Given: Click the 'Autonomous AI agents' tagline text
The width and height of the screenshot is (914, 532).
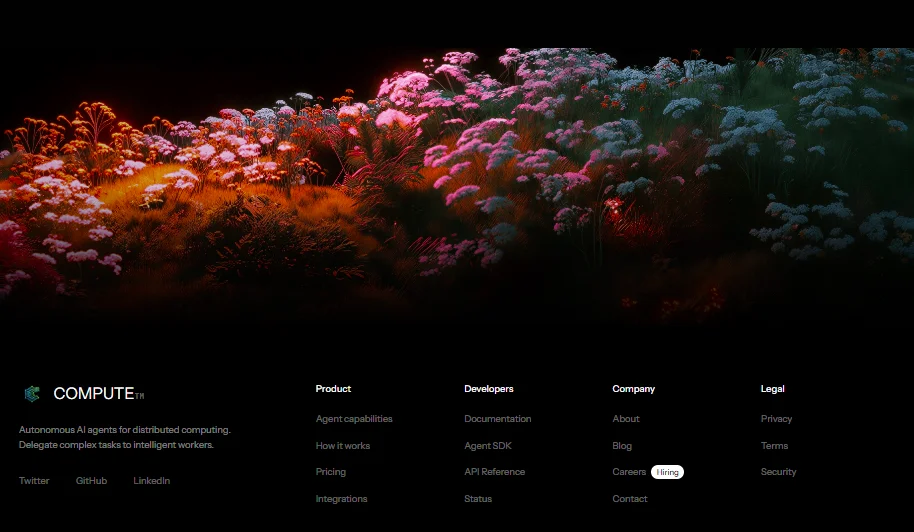Looking at the screenshot, I should tap(125, 437).
